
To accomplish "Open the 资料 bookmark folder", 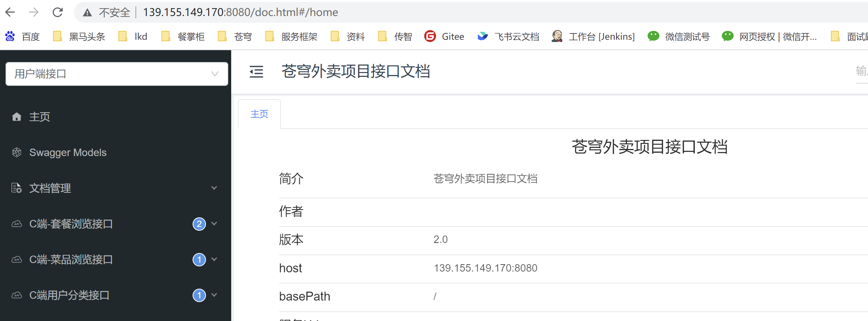I will click(348, 36).
